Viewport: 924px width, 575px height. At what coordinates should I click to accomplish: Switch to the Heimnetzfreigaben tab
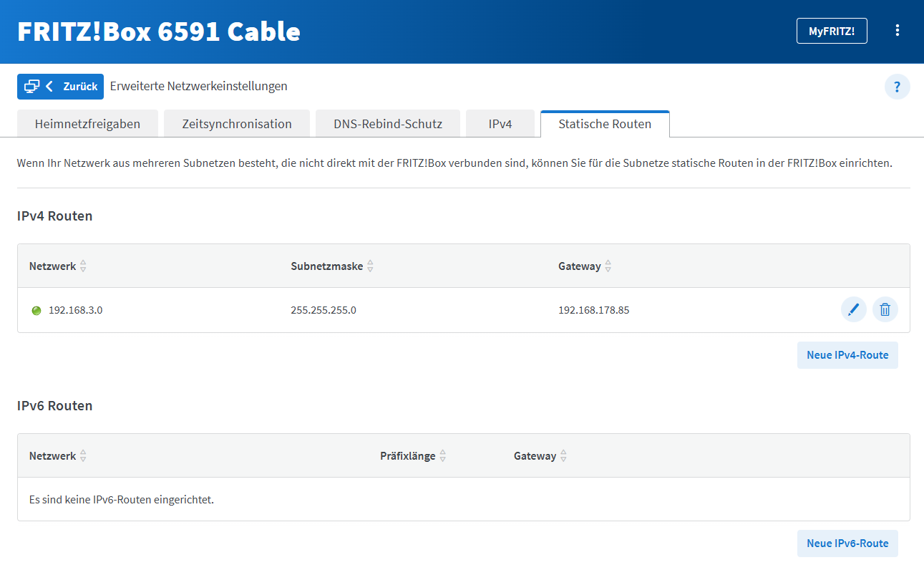[87, 124]
